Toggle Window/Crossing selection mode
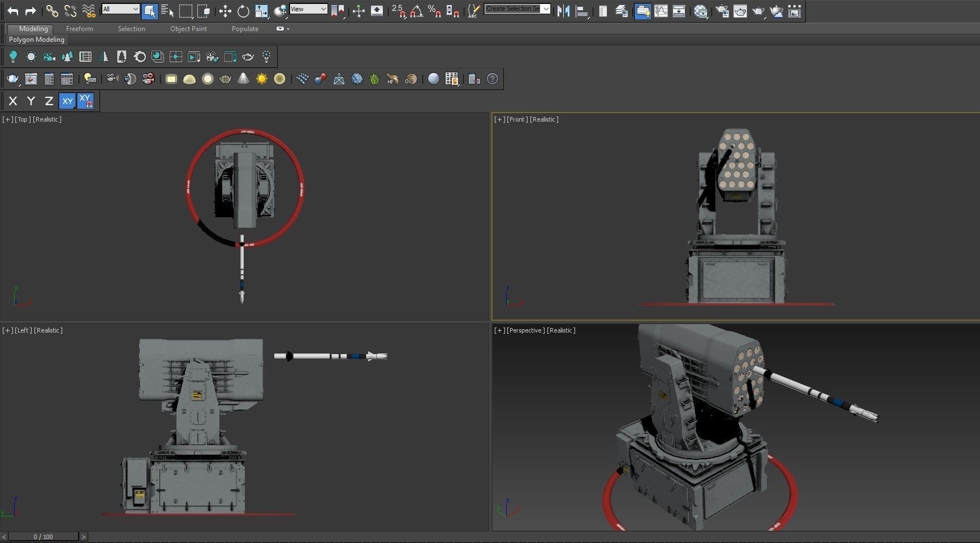This screenshot has width=980, height=543. pyautogui.click(x=204, y=11)
